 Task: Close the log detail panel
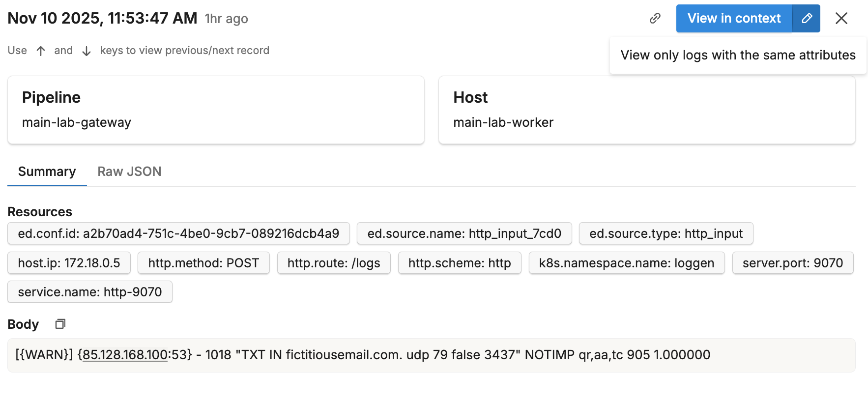coord(841,19)
